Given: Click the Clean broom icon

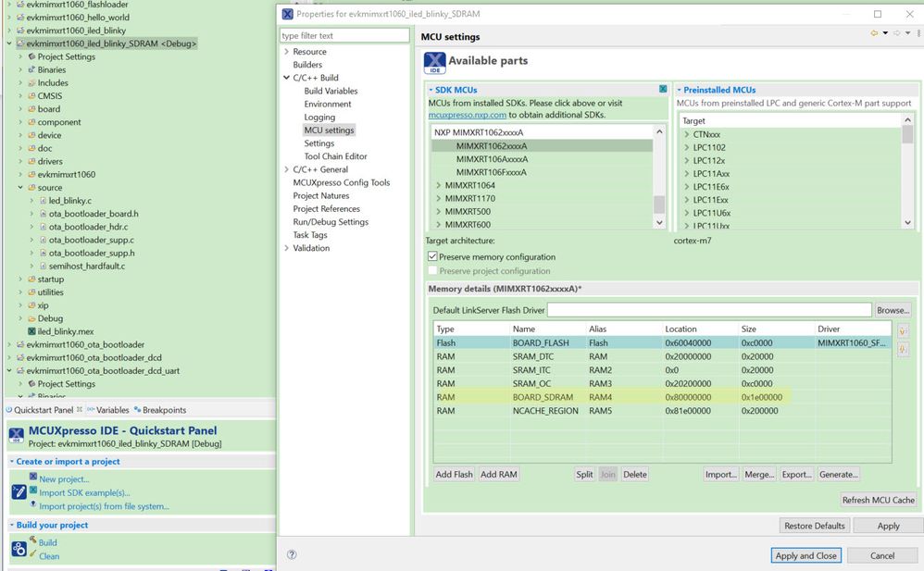Looking at the screenshot, I should 32,555.
